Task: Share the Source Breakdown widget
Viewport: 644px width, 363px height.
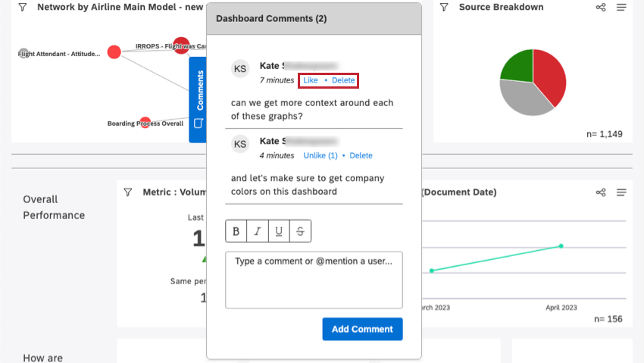Action: click(601, 7)
